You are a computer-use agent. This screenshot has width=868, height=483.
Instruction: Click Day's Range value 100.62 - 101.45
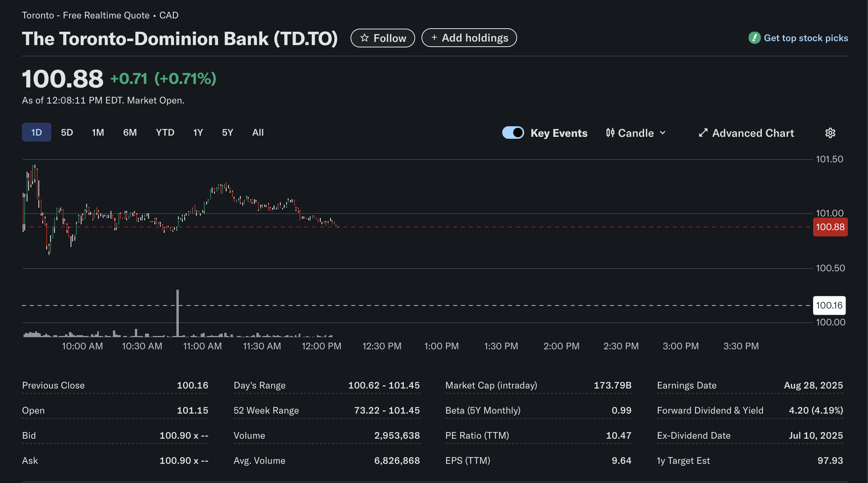click(x=384, y=385)
